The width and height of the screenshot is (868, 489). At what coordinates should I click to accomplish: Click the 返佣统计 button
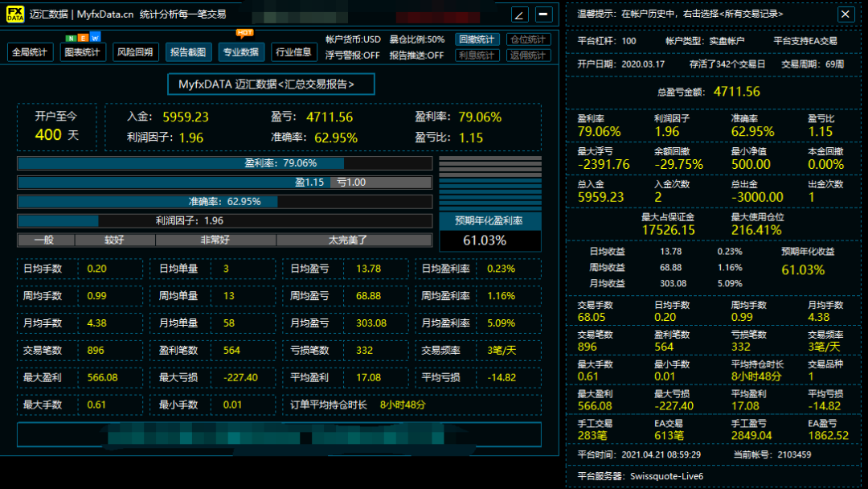(529, 55)
